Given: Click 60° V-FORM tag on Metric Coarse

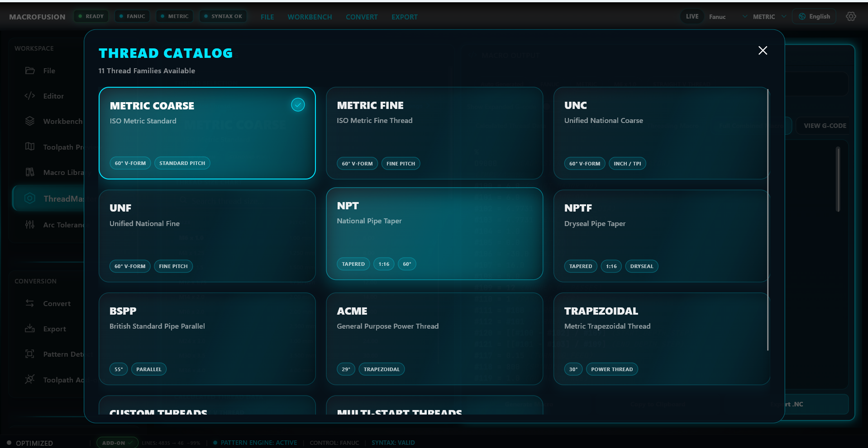Looking at the screenshot, I should (x=130, y=163).
